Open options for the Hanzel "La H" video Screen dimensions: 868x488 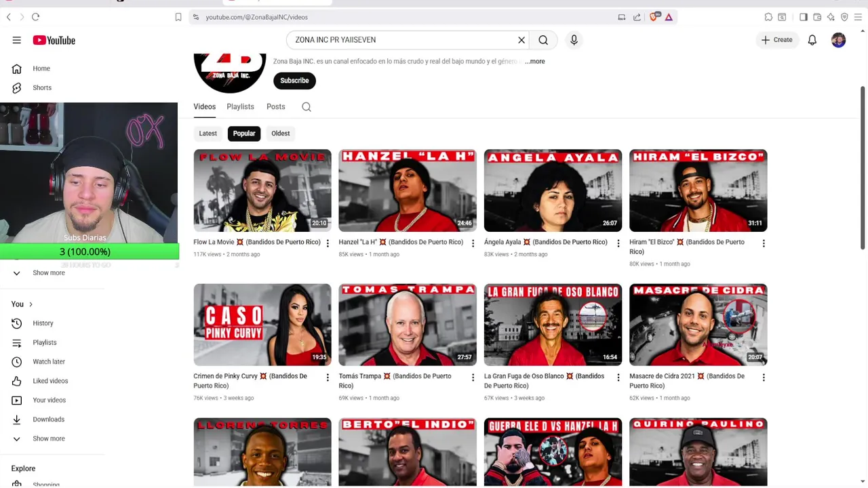pos(473,243)
